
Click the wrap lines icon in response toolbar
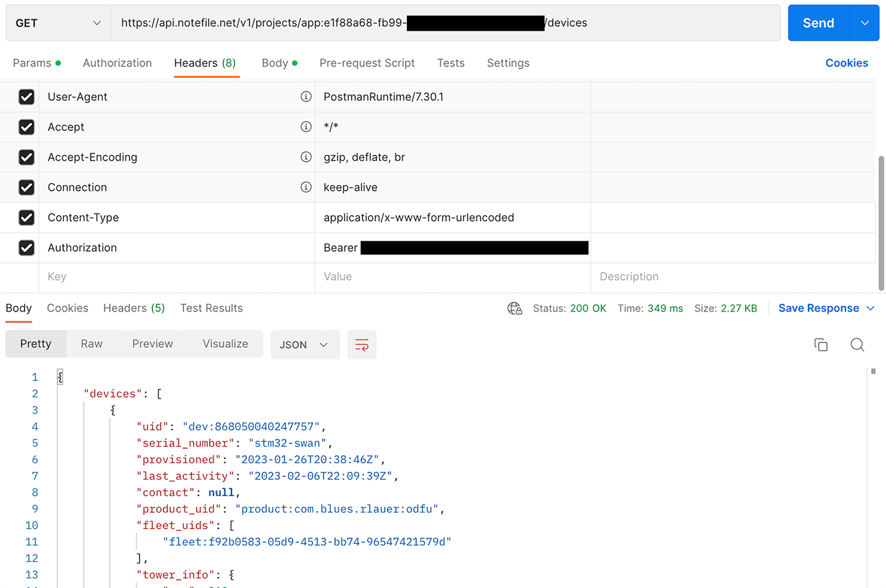point(362,344)
